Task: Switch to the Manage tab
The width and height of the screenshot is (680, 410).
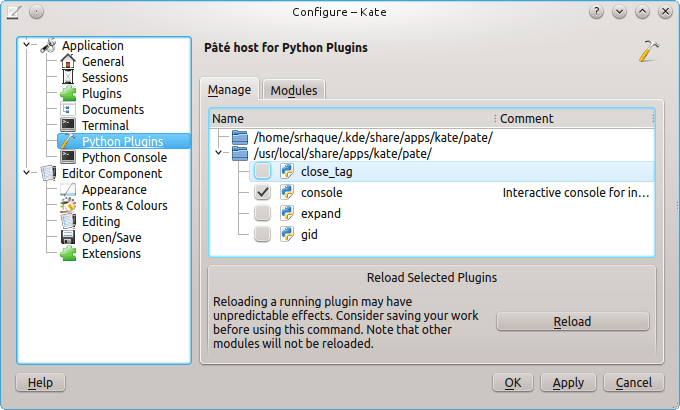Action: [x=229, y=89]
